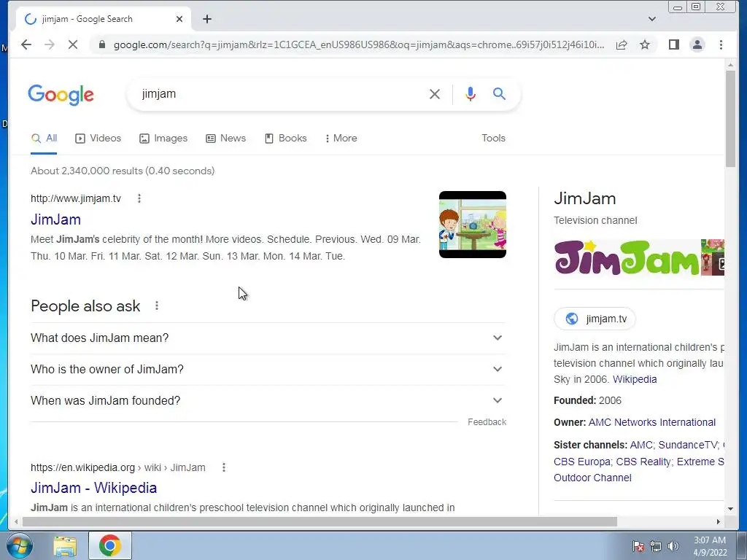Click the share page icon in address bar
Image resolution: width=747 pixels, height=560 pixels.
tap(622, 44)
